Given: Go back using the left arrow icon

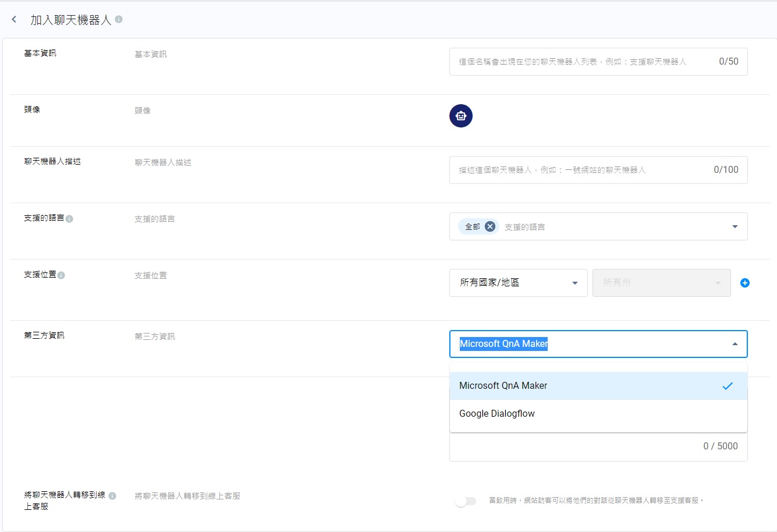Looking at the screenshot, I should [14, 19].
